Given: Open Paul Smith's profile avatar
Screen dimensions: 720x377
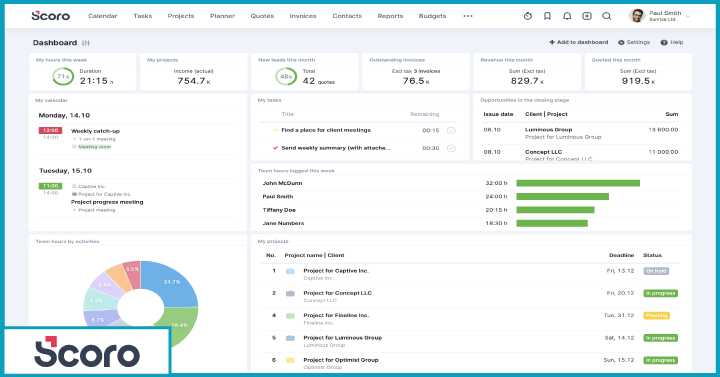Looking at the screenshot, I should pos(637,16).
